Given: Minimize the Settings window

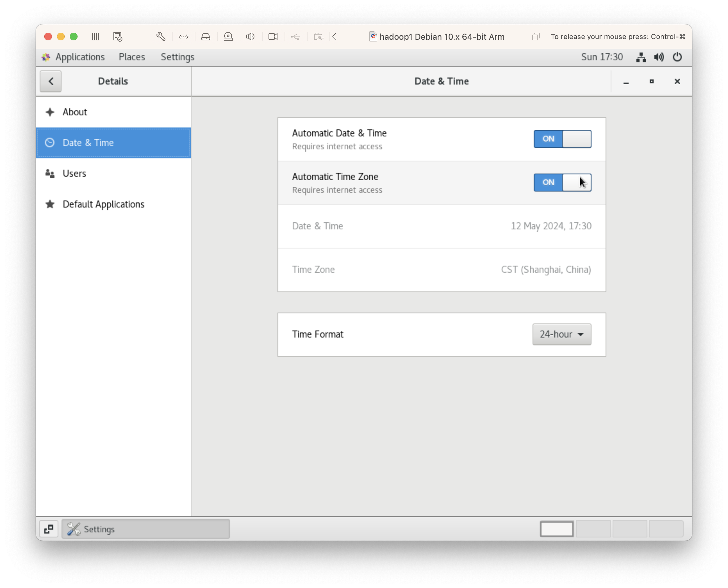Looking at the screenshot, I should point(626,82).
